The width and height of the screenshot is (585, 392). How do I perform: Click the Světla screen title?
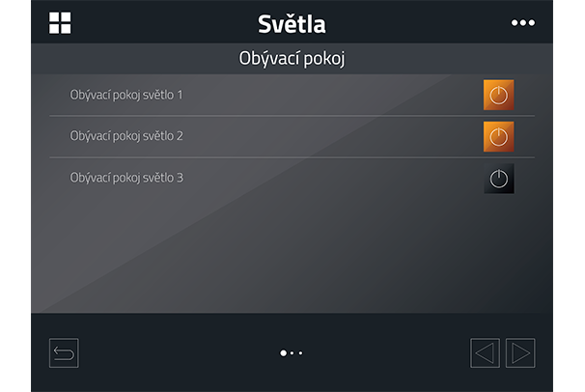292,23
